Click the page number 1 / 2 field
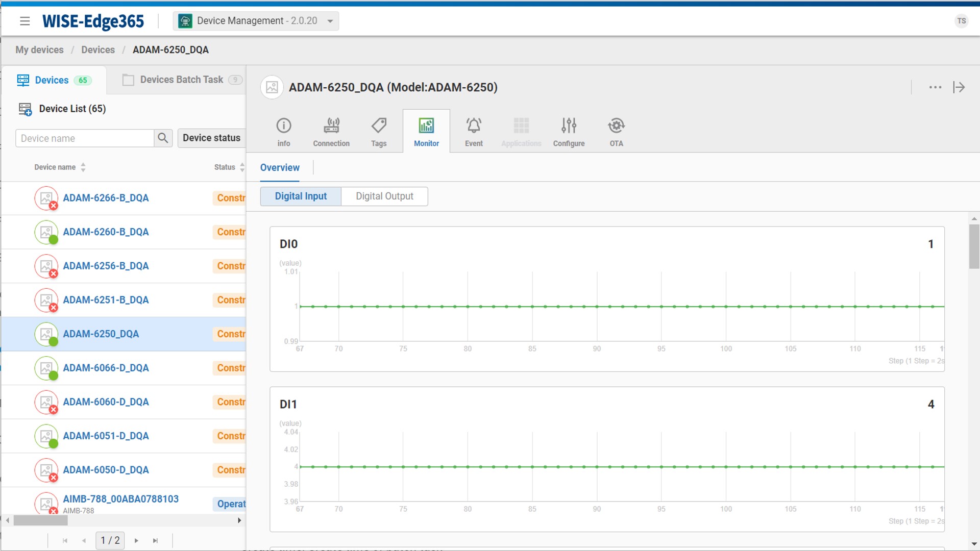 [110, 540]
